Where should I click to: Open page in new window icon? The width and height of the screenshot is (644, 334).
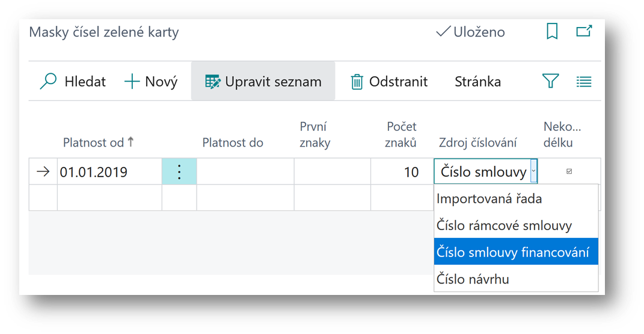pos(584,31)
